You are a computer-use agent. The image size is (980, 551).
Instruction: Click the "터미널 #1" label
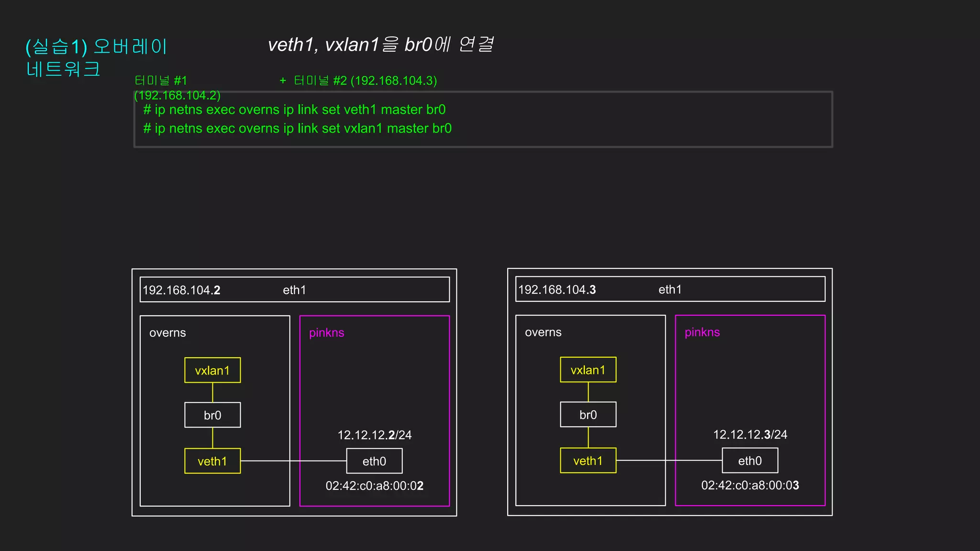pos(161,80)
